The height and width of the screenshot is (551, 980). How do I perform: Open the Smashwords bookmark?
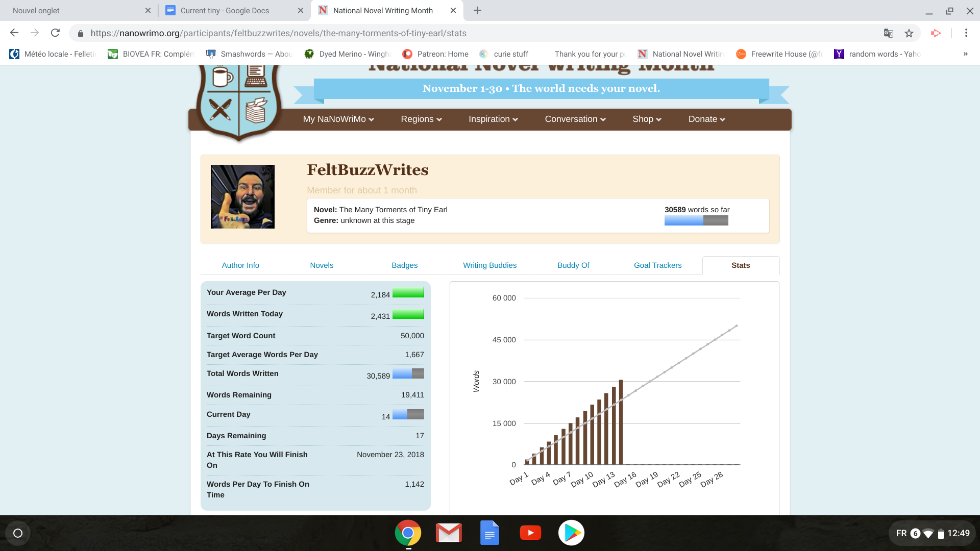[x=249, y=54]
